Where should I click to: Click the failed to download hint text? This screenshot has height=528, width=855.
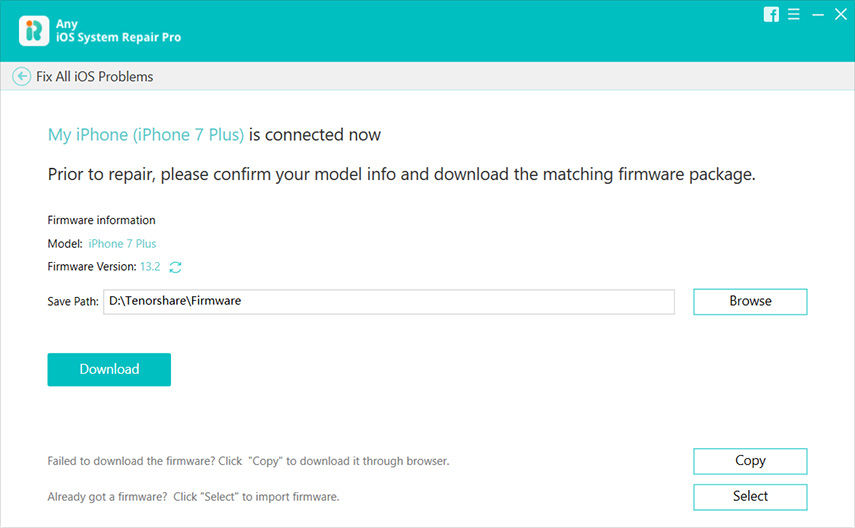[x=248, y=461]
